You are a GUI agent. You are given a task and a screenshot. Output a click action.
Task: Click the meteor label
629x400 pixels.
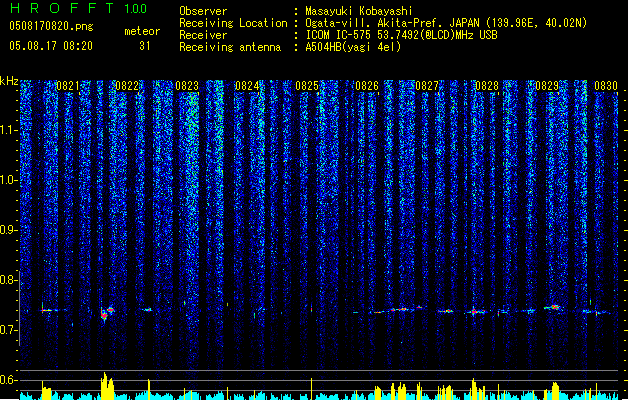142,31
